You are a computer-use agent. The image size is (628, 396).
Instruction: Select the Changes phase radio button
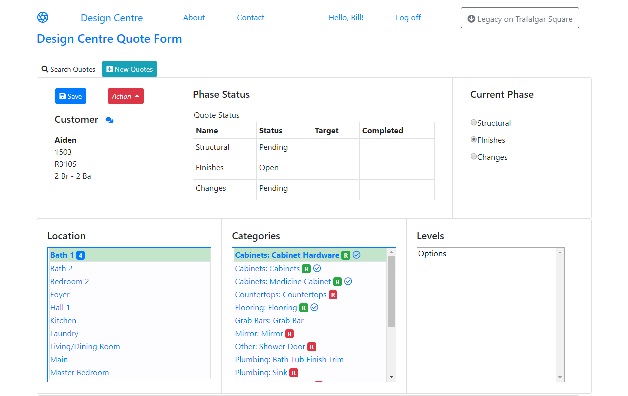pyautogui.click(x=473, y=156)
